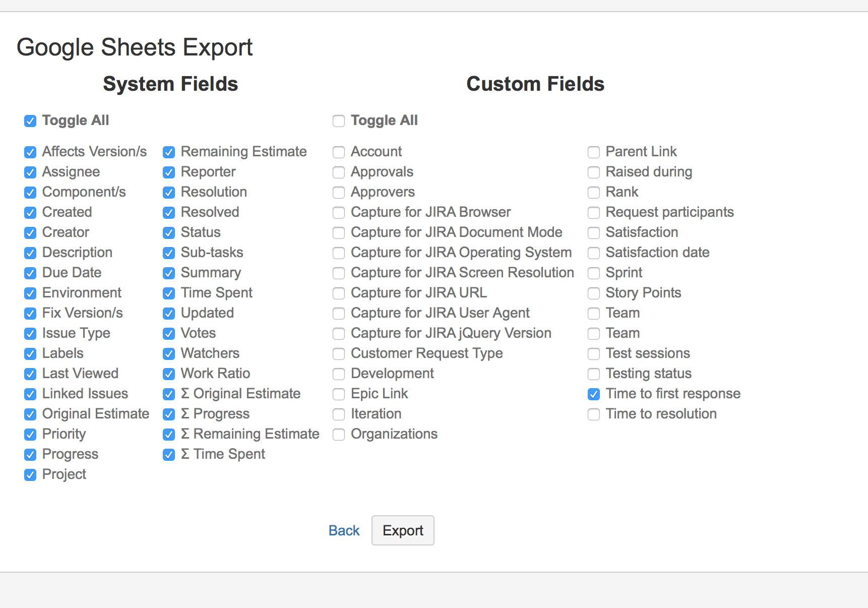Enable the Sprint field checkbox
This screenshot has width=868, height=608.
(594, 273)
